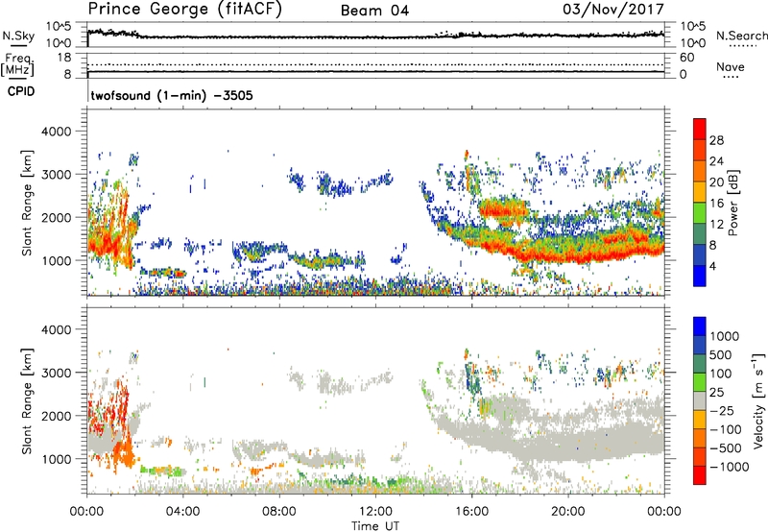Image resolution: width=768 pixels, height=532 pixels.
Task: Select the '16' value on Power scale
Action: point(716,204)
